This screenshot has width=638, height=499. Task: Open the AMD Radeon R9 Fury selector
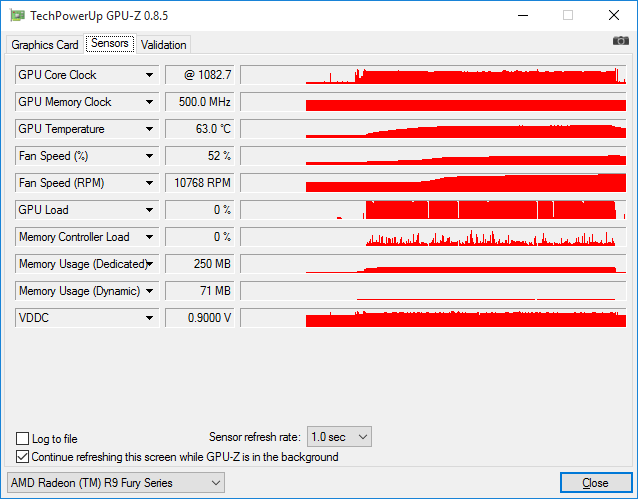[x=116, y=483]
